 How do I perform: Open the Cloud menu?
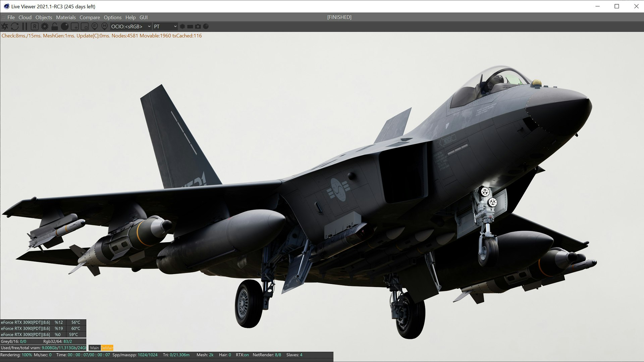tap(25, 17)
